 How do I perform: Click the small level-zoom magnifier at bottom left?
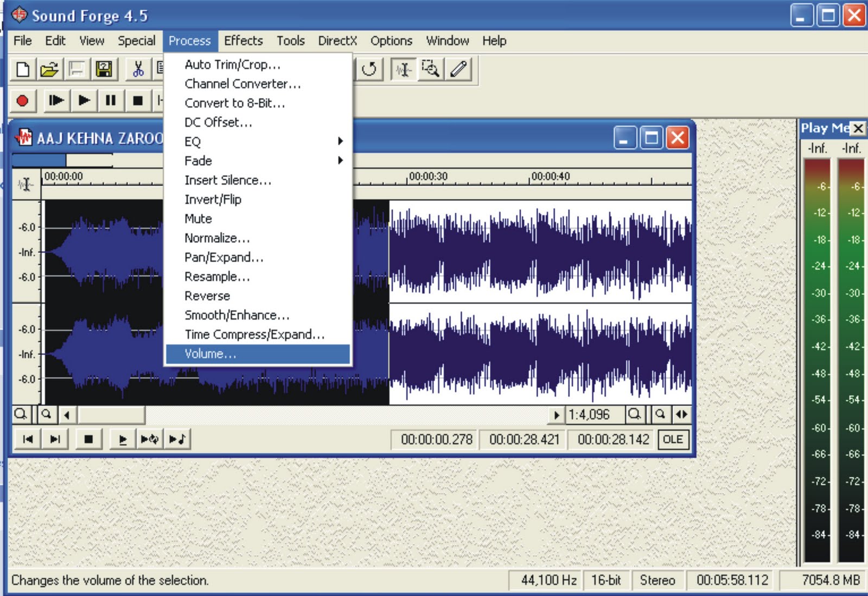click(x=47, y=415)
